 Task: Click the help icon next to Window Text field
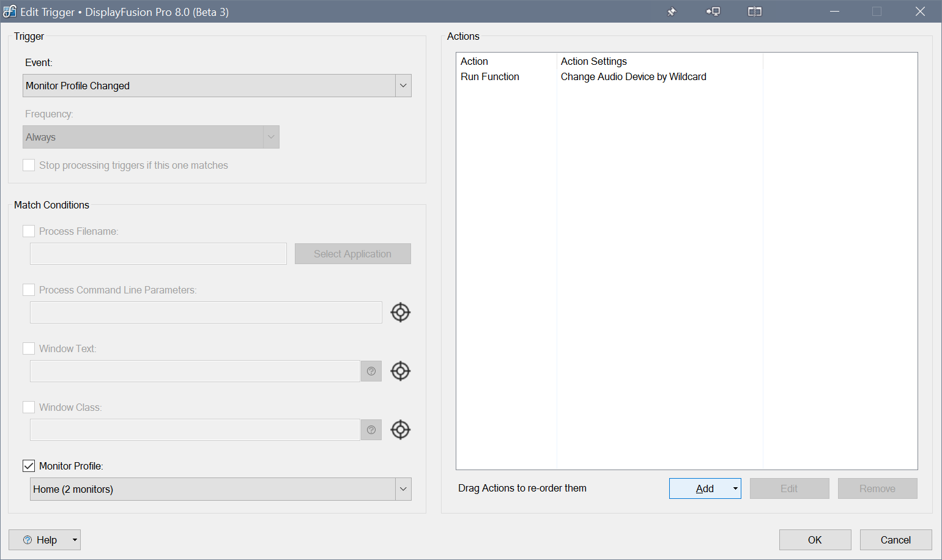[371, 371]
